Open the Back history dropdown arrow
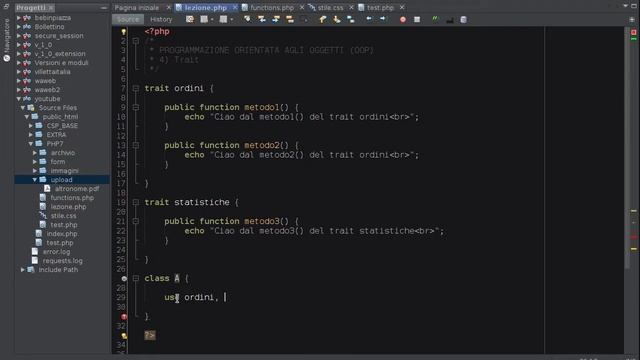 (x=212, y=20)
